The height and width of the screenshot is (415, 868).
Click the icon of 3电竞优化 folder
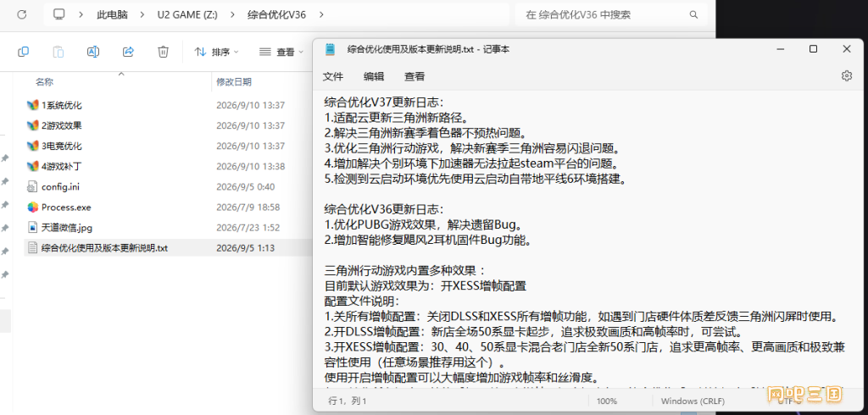[x=33, y=146]
